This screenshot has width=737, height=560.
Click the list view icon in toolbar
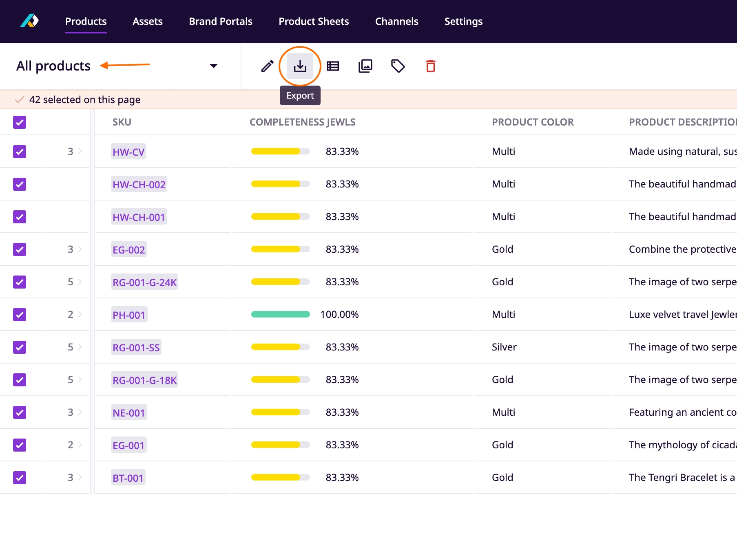coord(333,66)
